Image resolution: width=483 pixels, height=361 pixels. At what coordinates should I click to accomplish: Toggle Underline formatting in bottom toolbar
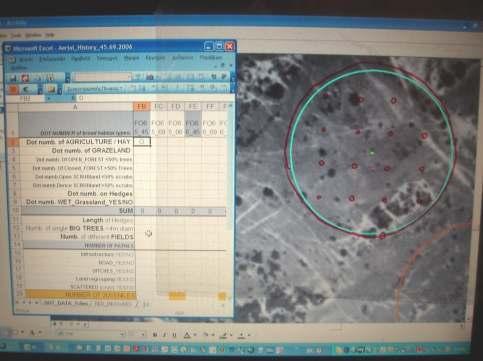click(174, 335)
